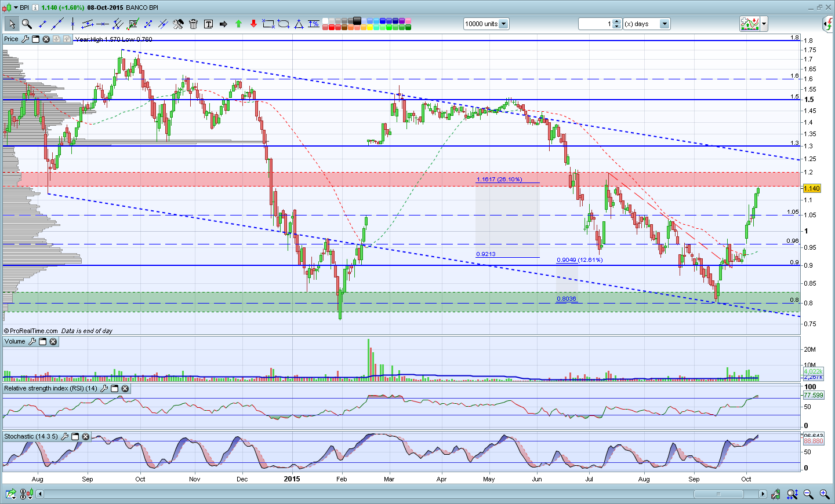The image size is (835, 504).
Task: Click the 1.1617 (26.10%) measurement label
Action: coord(499,180)
